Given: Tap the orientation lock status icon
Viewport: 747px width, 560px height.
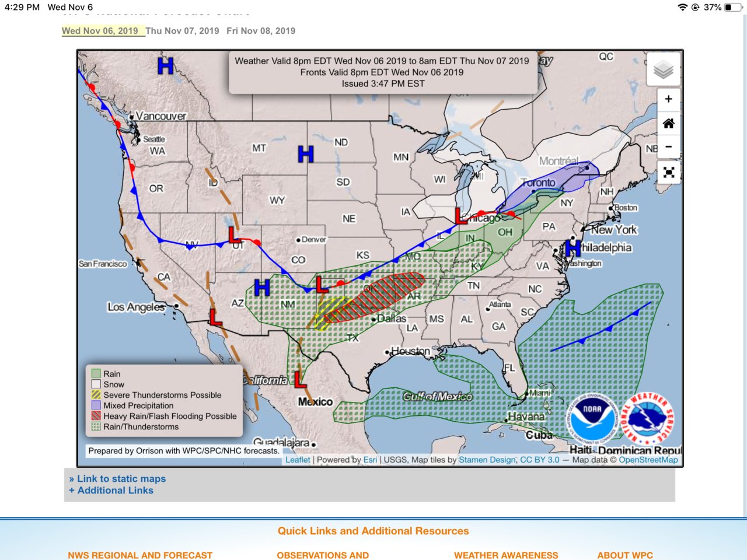Looking at the screenshot, I should (x=695, y=7).
